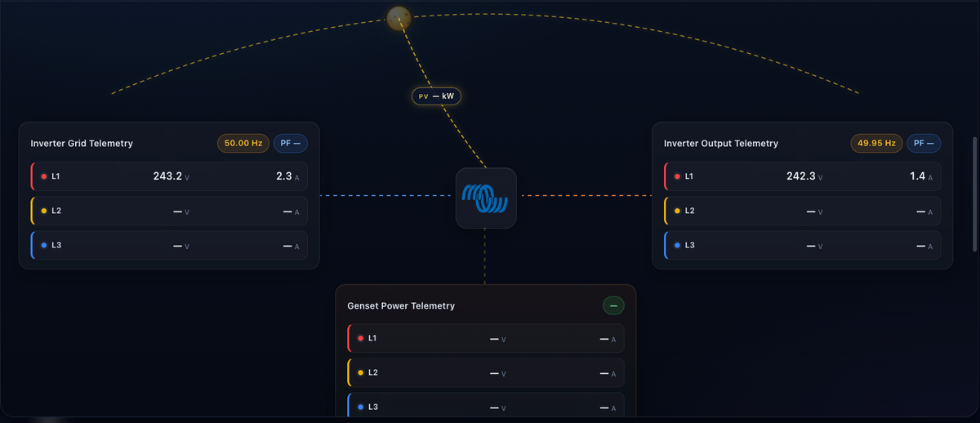Select the L1 row showing 242.3 V
Screen dimensions: 980x423
click(803, 176)
